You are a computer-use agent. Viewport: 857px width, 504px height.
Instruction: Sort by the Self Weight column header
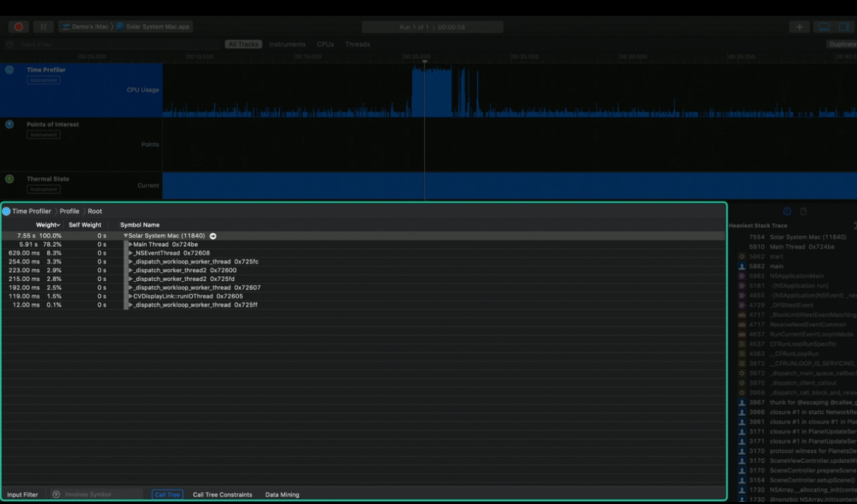[85, 225]
